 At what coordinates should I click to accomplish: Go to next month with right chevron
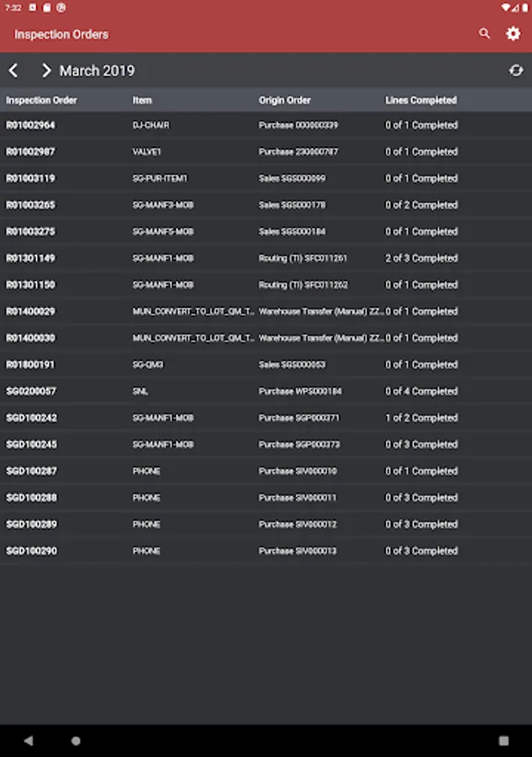[x=45, y=71]
